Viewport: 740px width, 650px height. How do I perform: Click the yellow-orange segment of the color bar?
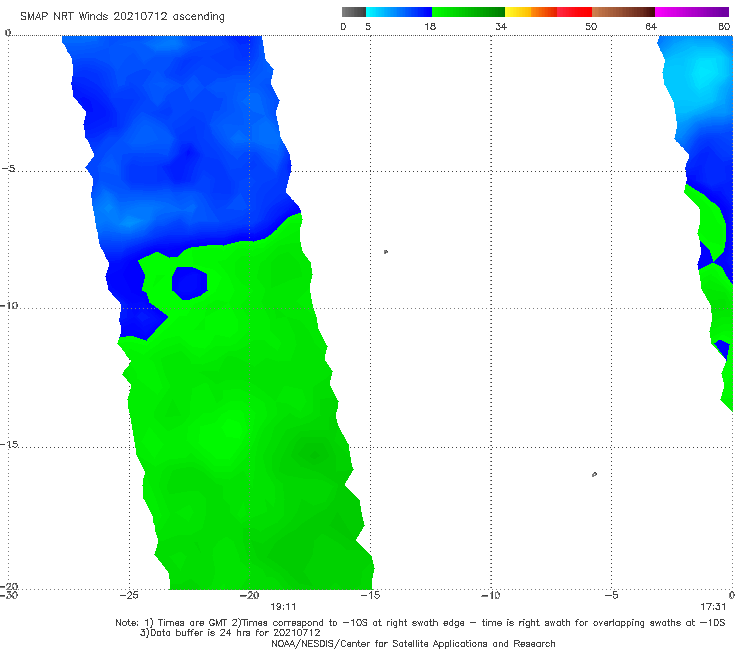click(x=531, y=12)
